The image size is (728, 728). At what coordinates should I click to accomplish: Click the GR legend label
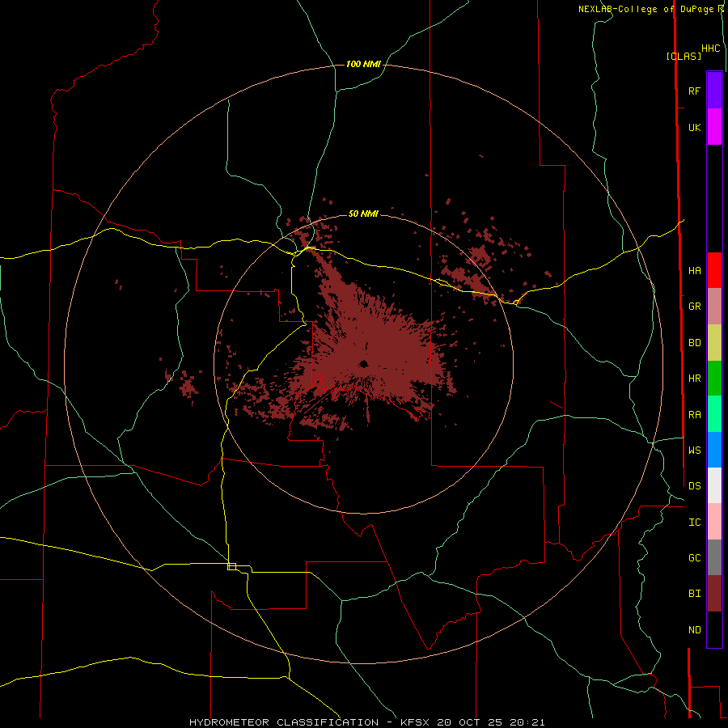[694, 307]
